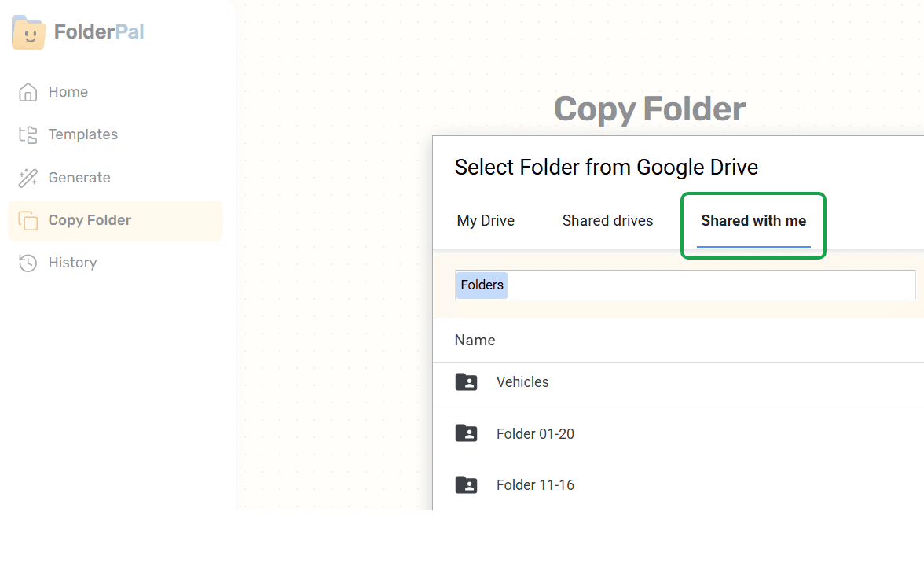Select Copy Folder in the sidebar
This screenshot has width=924, height=578.
click(115, 220)
